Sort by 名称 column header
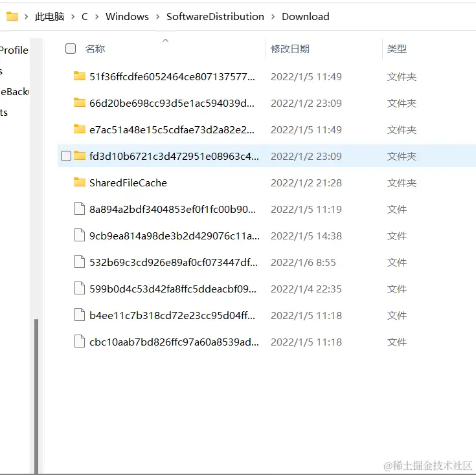This screenshot has height=475, width=476. point(95,49)
